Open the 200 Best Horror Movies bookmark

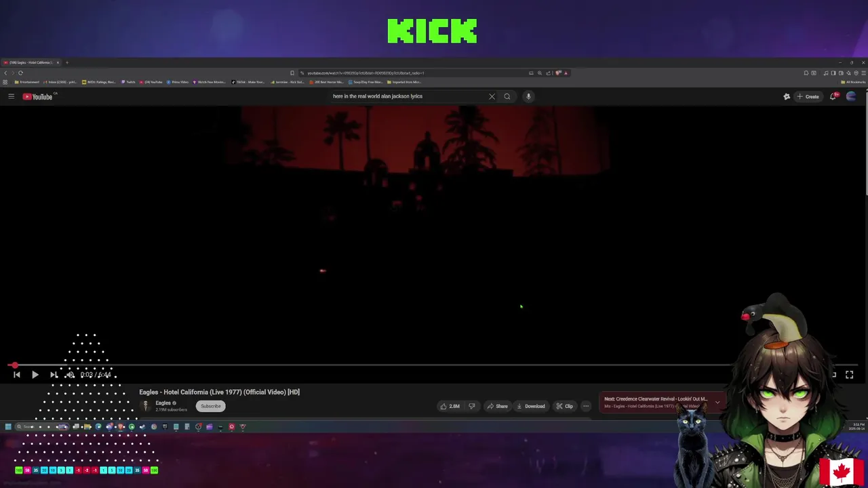328,82
